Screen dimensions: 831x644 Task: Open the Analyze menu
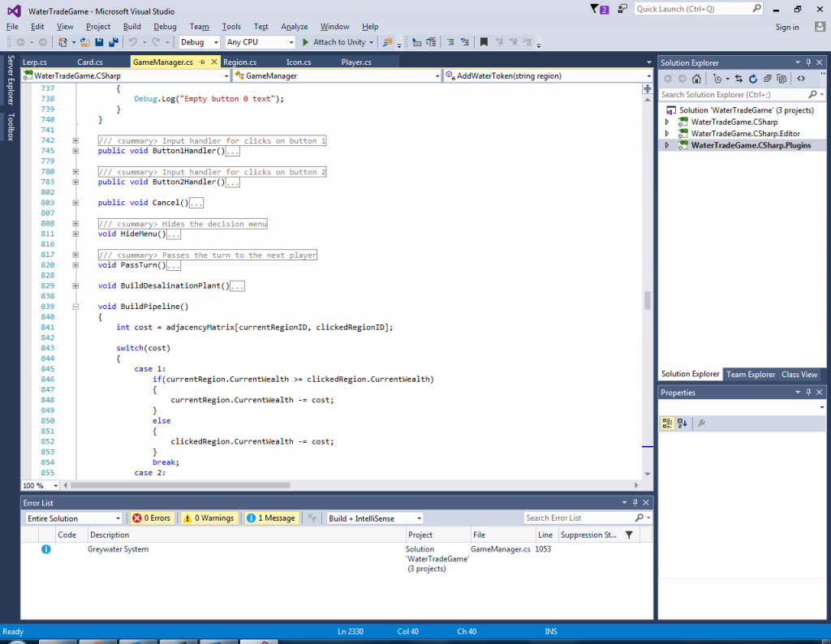294,27
